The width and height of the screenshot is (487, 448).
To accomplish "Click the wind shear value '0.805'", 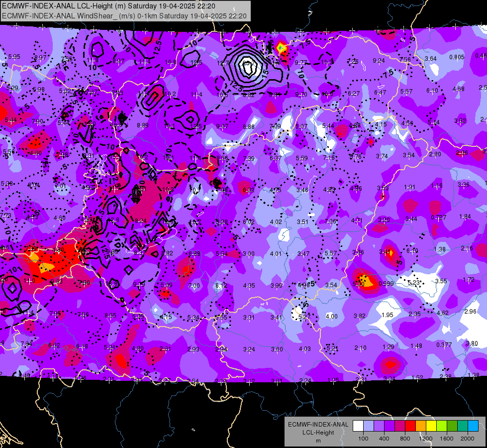I will click(x=457, y=57).
